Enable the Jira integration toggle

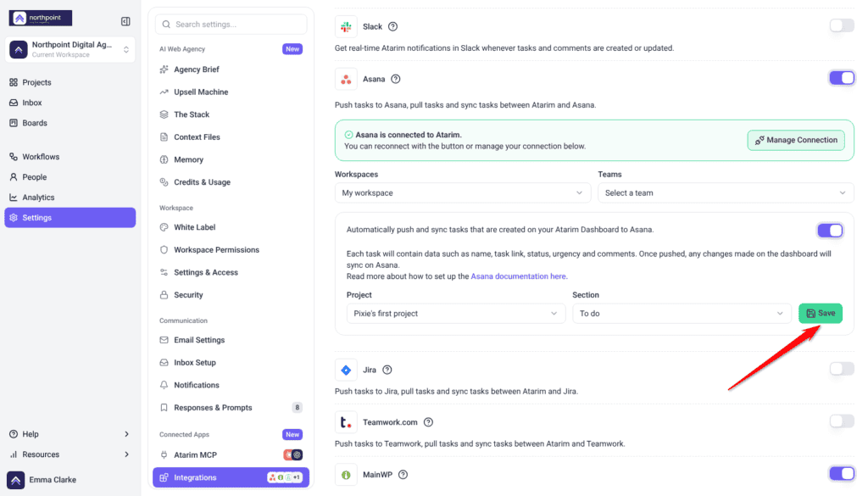click(842, 369)
